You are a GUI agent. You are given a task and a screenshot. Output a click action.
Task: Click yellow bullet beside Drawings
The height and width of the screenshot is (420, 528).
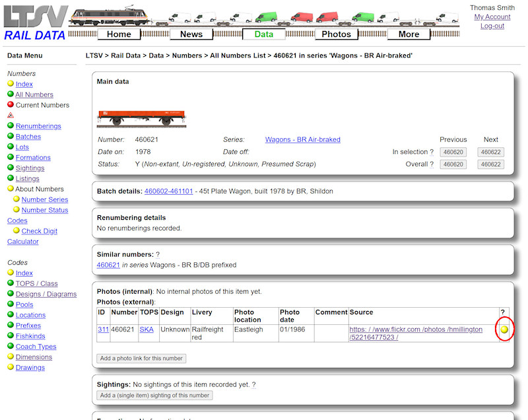pos(11,367)
